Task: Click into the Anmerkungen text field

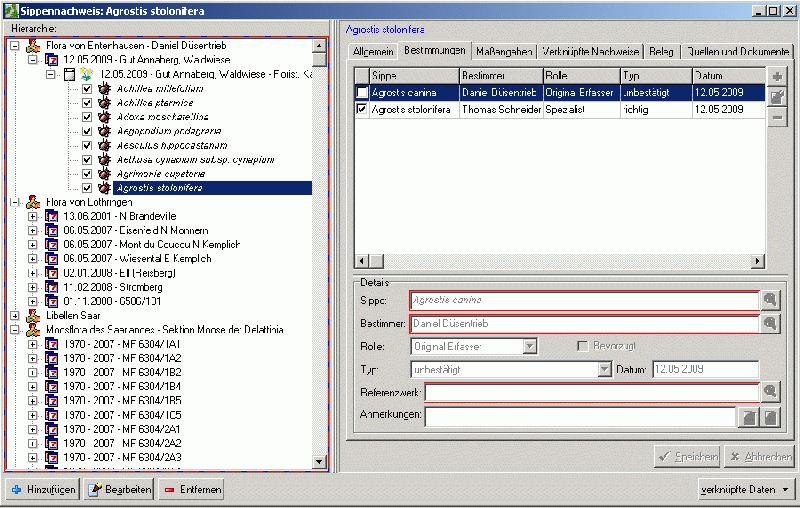Action: click(x=580, y=416)
